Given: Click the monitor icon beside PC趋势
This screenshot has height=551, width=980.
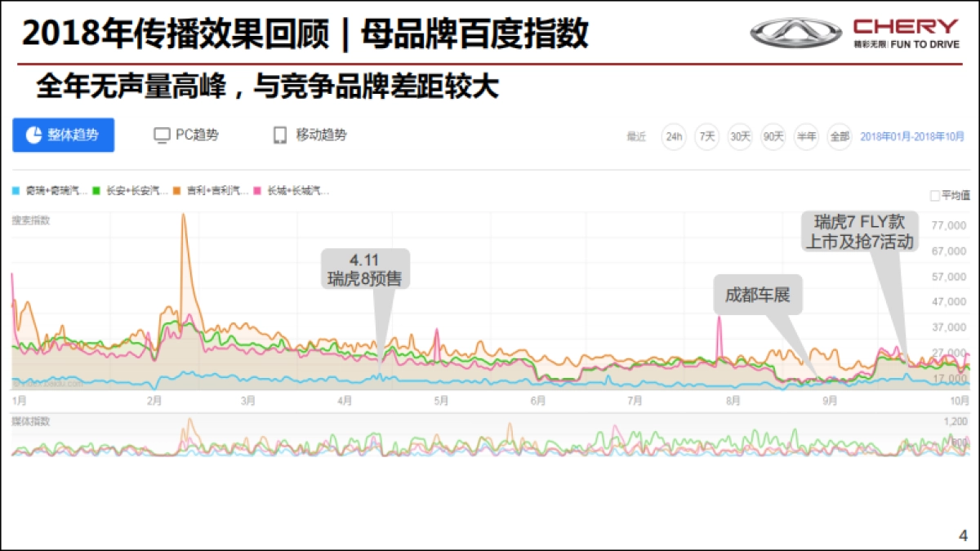Looking at the screenshot, I should (160, 135).
